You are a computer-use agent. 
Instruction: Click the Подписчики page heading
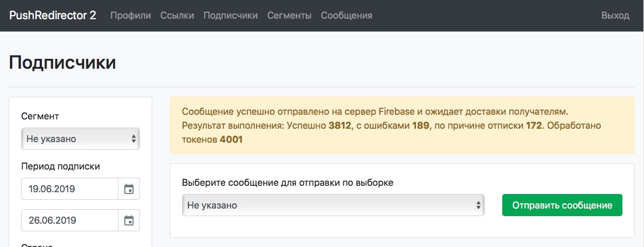pyautogui.click(x=62, y=62)
